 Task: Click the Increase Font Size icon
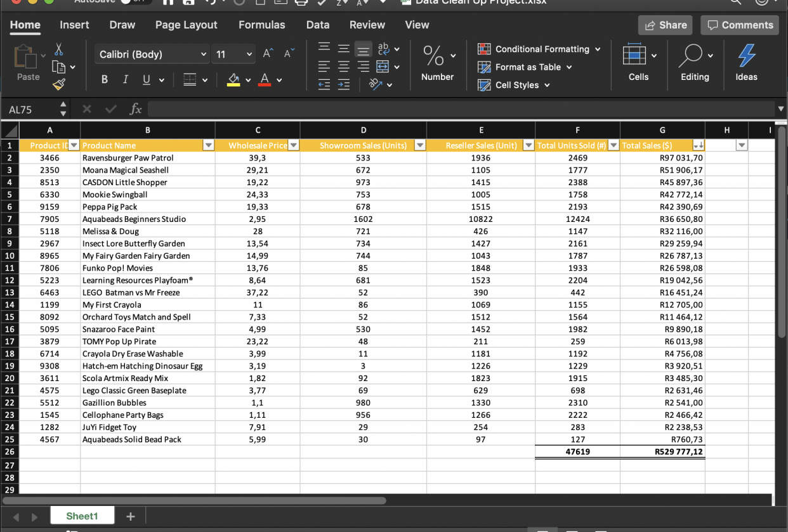click(268, 54)
